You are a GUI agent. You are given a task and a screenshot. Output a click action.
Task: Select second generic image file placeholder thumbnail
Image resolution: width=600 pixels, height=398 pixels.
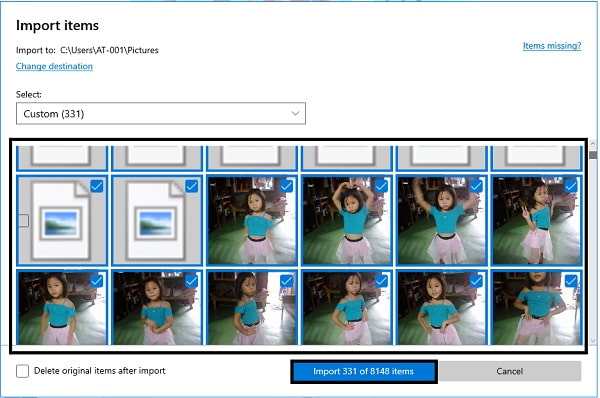[x=157, y=220]
